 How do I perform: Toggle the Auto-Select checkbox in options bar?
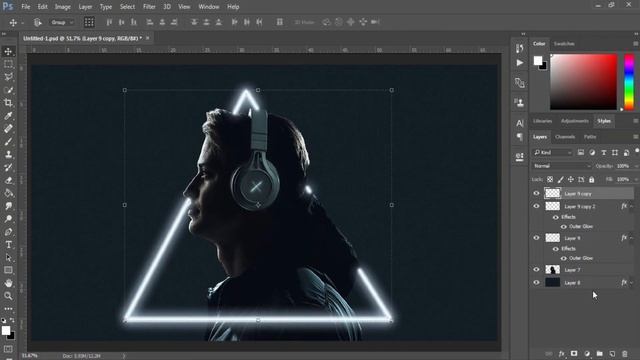[x=38, y=22]
